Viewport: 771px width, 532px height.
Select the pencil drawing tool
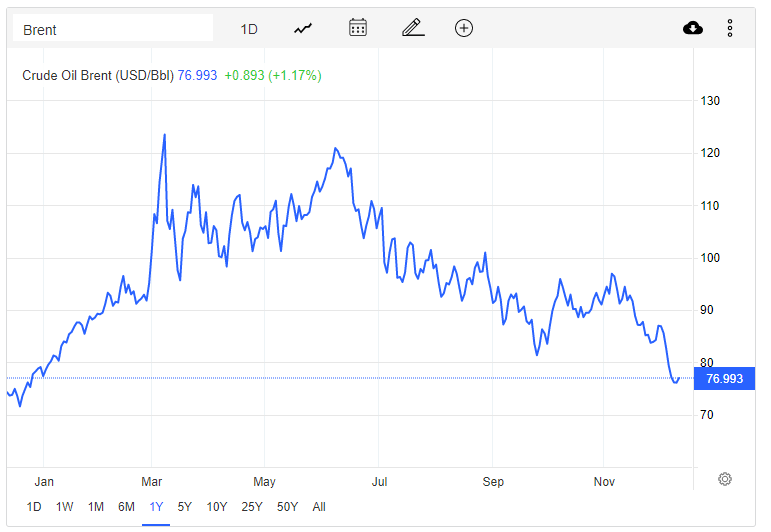(413, 28)
